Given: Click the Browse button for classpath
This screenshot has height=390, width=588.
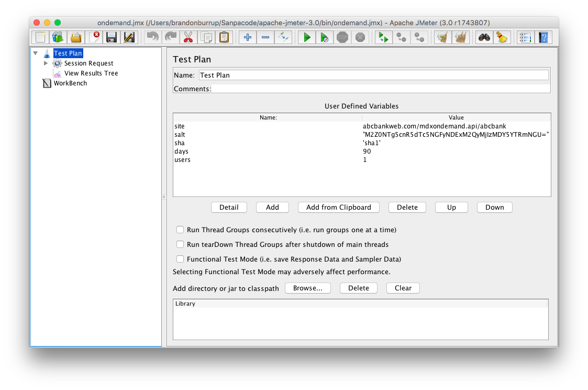Looking at the screenshot, I should [307, 288].
